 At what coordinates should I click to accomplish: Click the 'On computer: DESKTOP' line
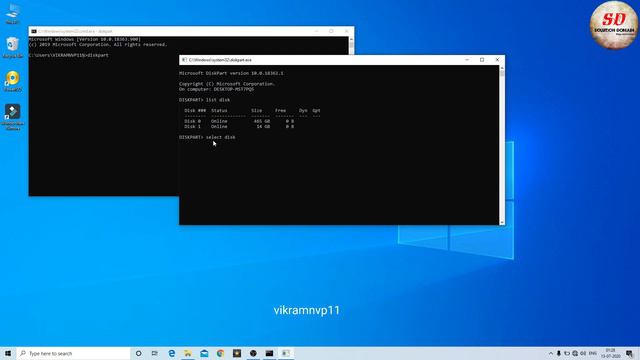coord(216,89)
